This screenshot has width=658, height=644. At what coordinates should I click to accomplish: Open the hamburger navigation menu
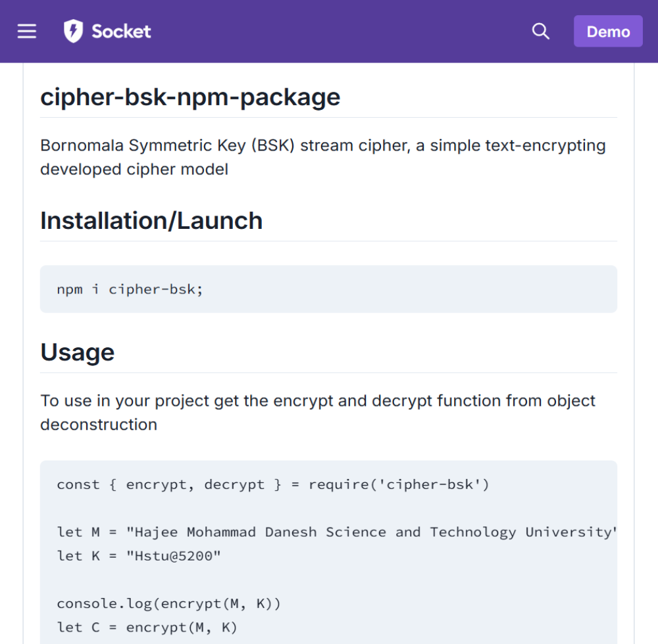(26, 31)
